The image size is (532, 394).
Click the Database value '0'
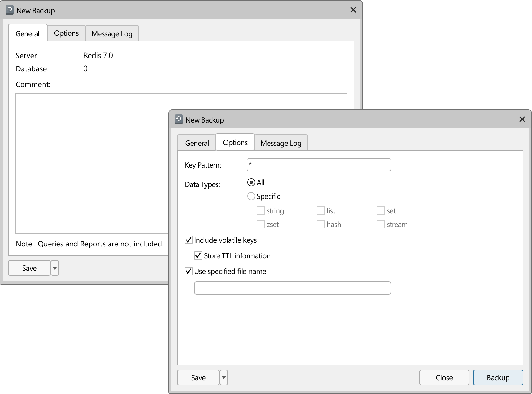[x=85, y=68]
